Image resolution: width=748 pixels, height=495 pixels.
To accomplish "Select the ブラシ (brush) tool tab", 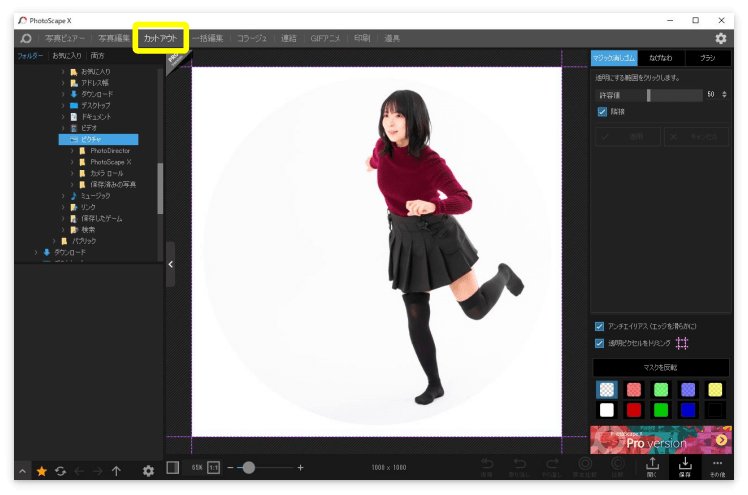I will [x=707, y=58].
